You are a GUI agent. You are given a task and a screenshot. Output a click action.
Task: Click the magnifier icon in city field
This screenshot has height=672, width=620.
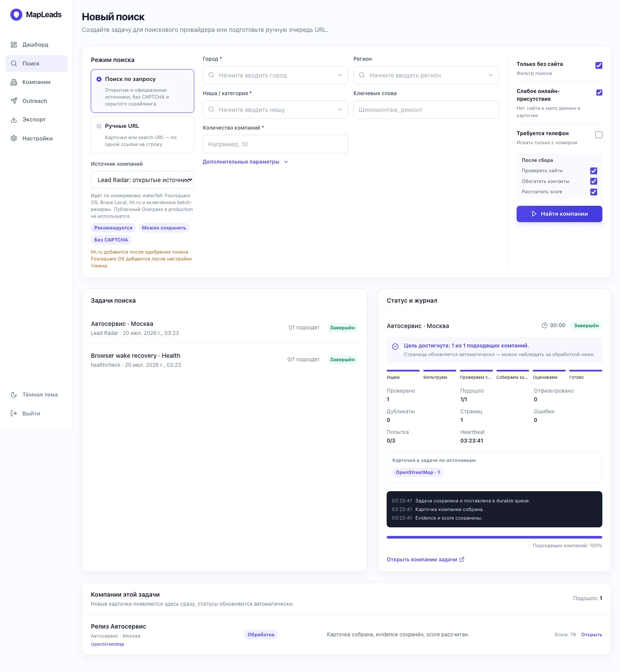click(x=211, y=75)
